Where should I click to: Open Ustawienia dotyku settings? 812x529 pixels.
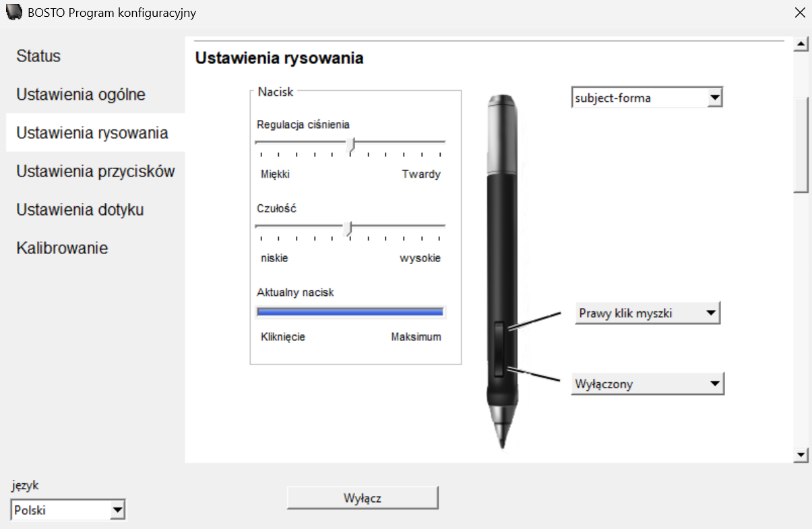[80, 210]
